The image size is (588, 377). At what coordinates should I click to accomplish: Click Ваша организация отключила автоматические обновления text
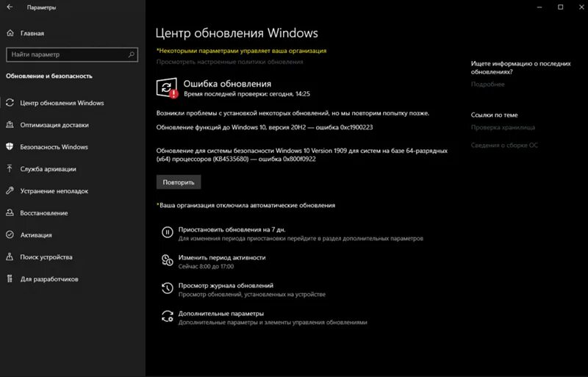click(x=245, y=205)
